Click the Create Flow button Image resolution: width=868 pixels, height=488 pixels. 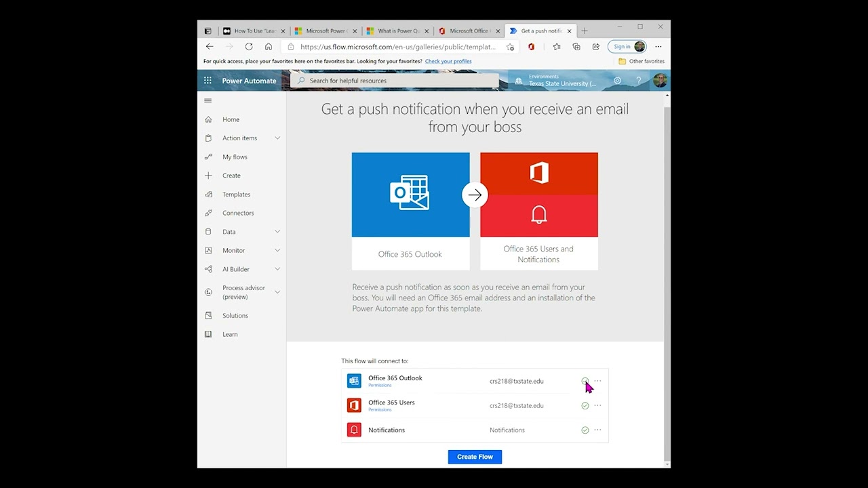[475, 457]
